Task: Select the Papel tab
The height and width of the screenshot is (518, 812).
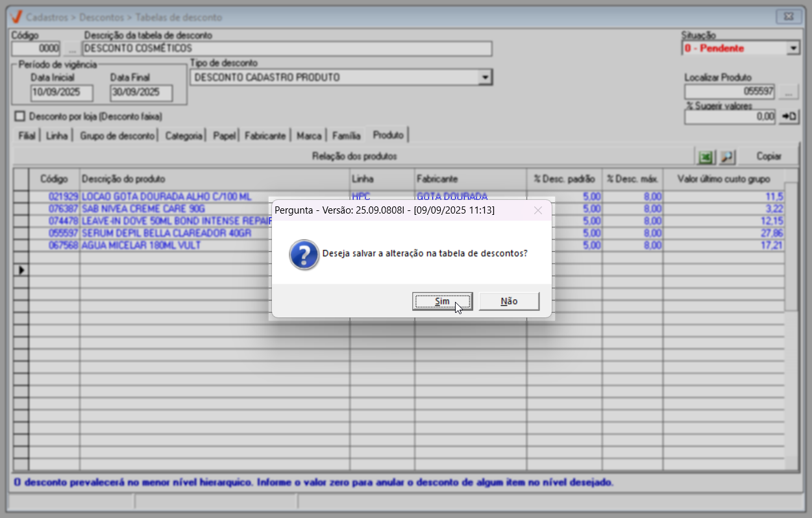Action: click(x=224, y=136)
